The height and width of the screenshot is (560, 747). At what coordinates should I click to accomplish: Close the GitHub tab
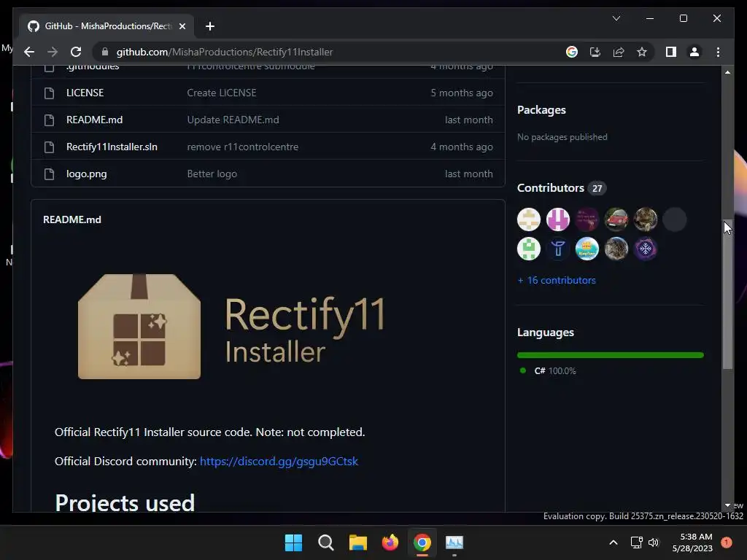182,26
